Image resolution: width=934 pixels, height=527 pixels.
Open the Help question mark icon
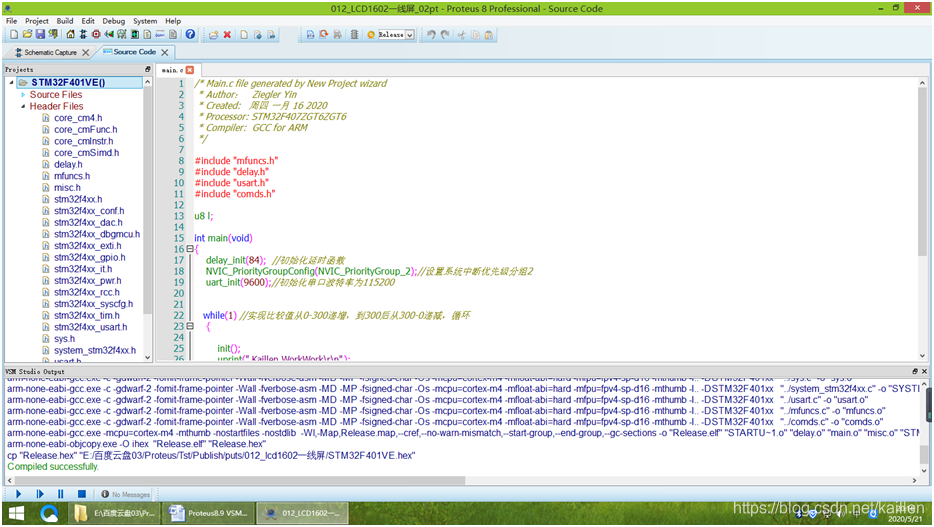click(190, 35)
